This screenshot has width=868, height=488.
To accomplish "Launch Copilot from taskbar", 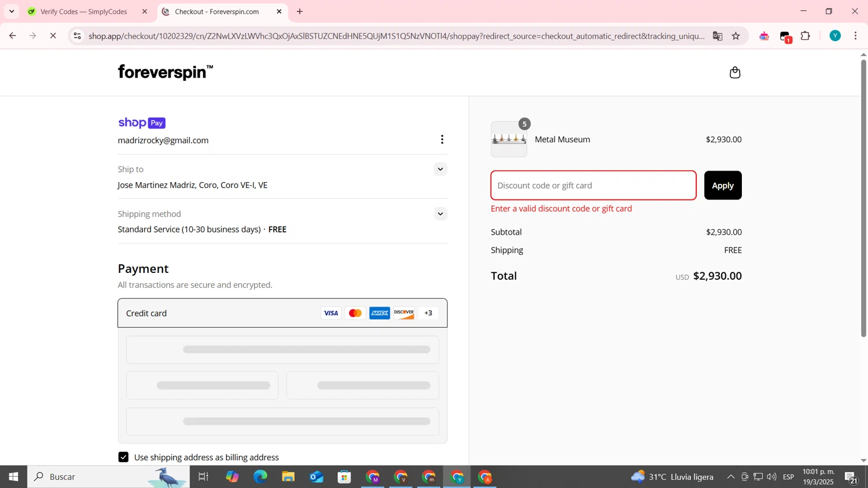I will pos(232,477).
